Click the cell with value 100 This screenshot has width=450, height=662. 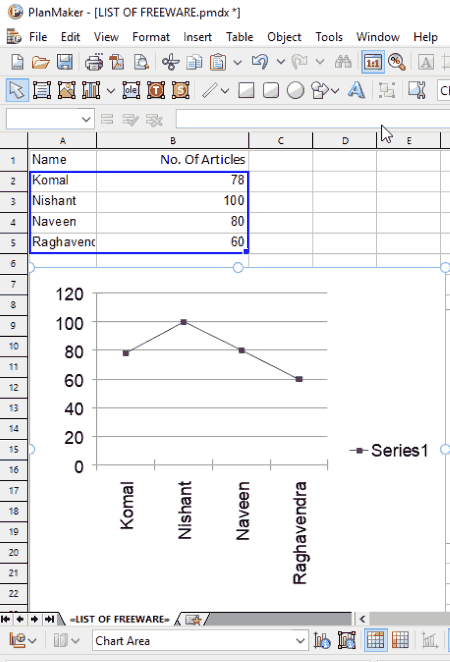point(172,201)
